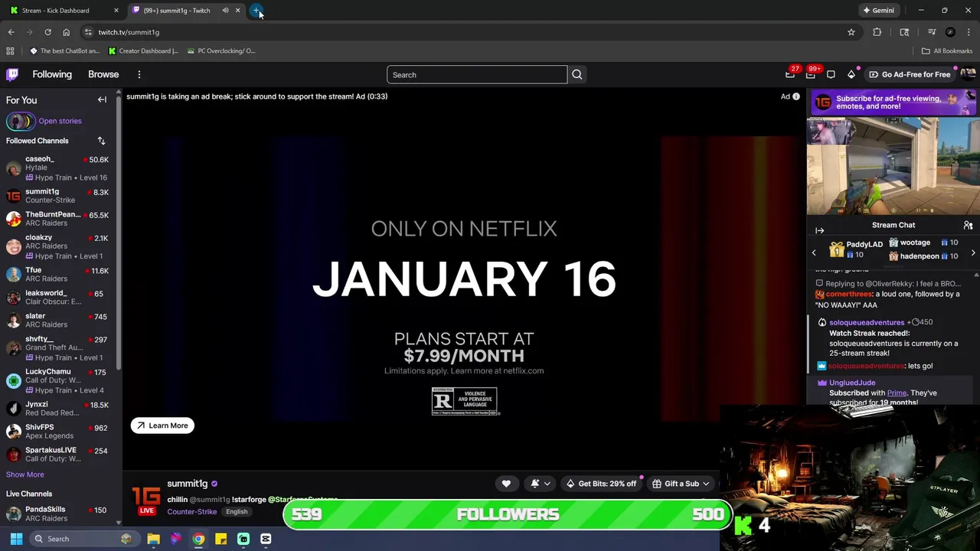This screenshot has height=551, width=980.
Task: Collapse the Stream Chat panel
Action: (819, 230)
